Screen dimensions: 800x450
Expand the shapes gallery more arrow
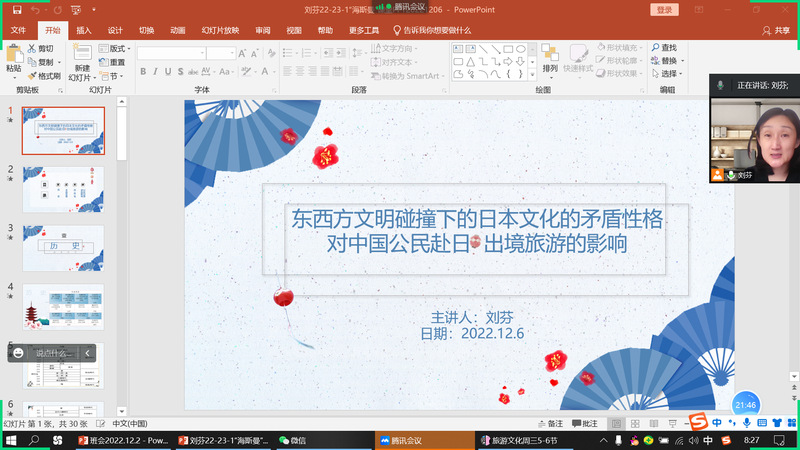(x=532, y=74)
